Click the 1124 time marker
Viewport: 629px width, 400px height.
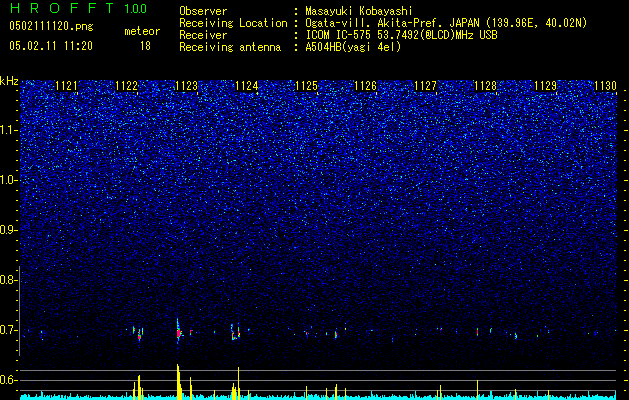tap(246, 86)
